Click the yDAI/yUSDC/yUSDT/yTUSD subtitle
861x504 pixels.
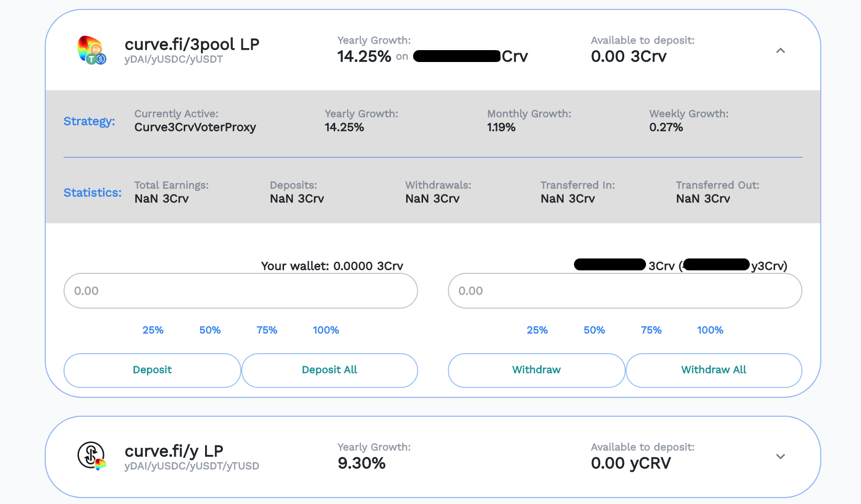click(x=192, y=466)
